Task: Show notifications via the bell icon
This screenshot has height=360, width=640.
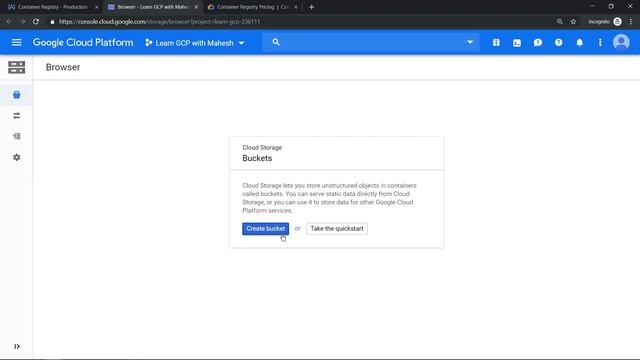Action: (x=579, y=42)
